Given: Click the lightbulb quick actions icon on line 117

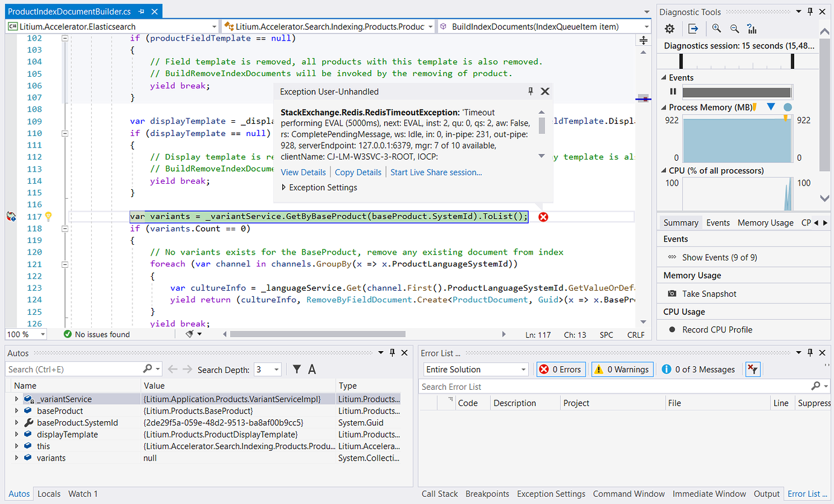Looking at the screenshot, I should click(49, 216).
